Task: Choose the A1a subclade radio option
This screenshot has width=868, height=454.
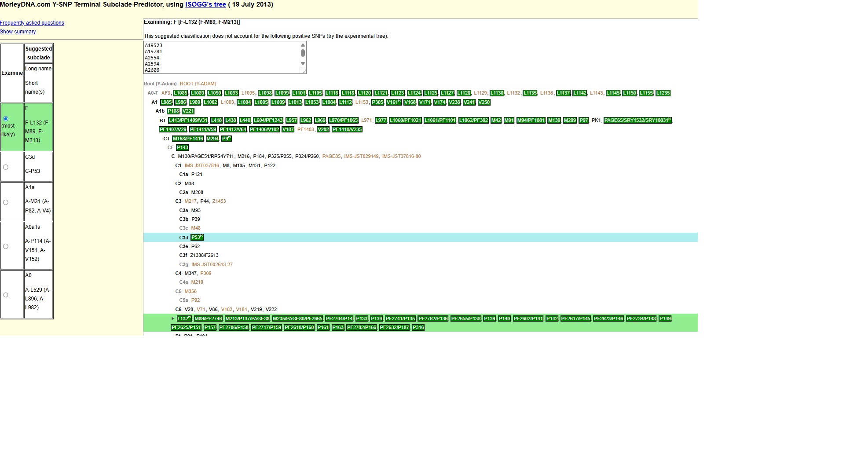Action: pyautogui.click(x=6, y=202)
